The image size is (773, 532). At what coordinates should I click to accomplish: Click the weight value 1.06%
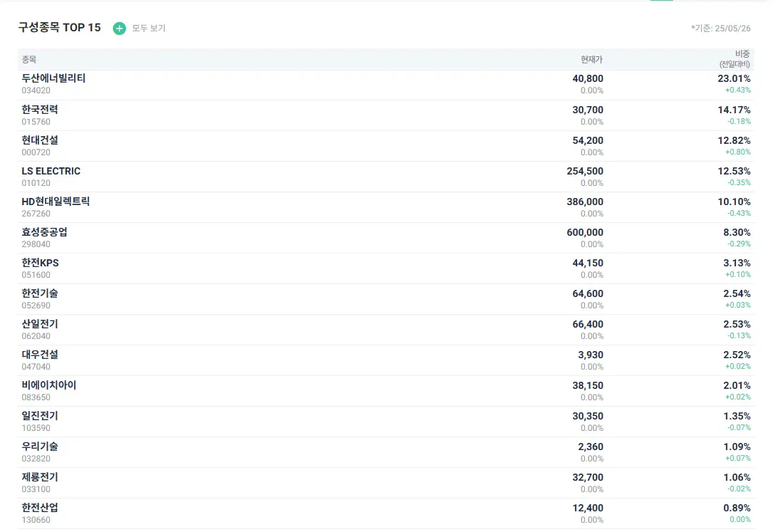[737, 477]
